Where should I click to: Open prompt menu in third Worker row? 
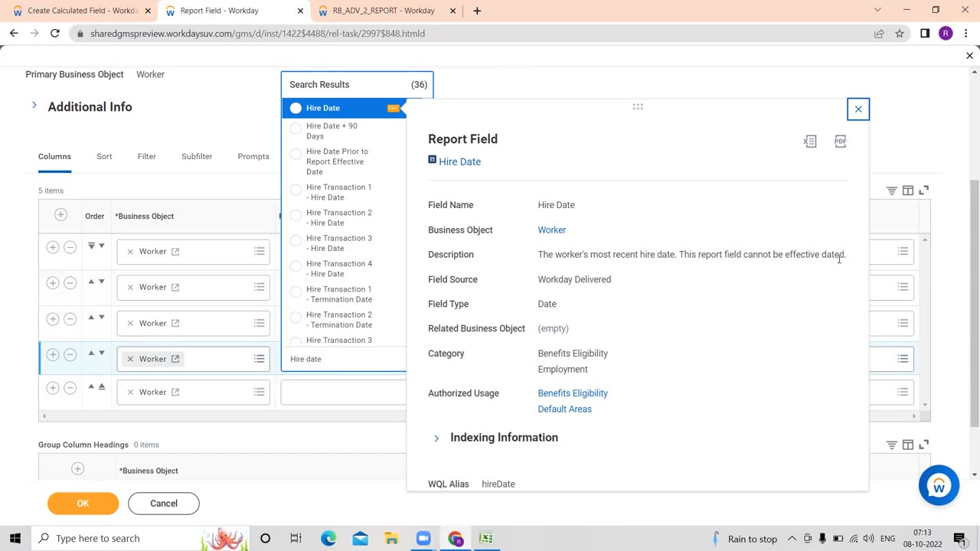pyautogui.click(x=259, y=323)
